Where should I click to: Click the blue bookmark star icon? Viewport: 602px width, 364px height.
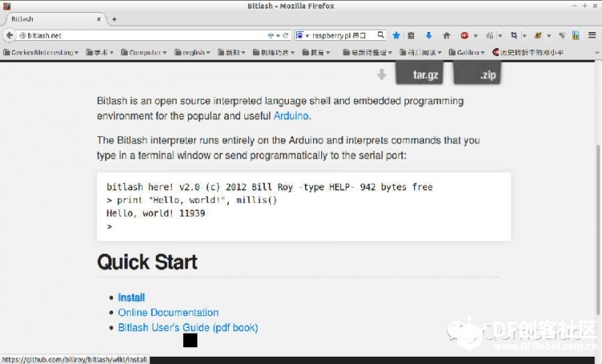pos(397,35)
